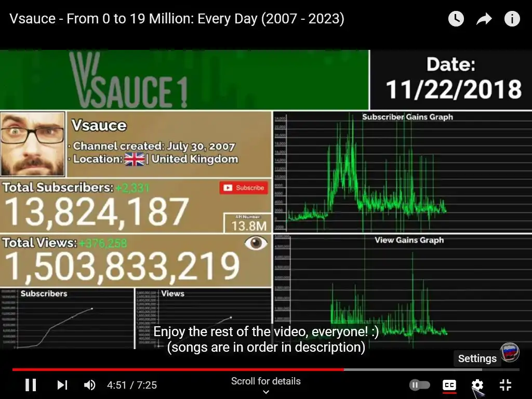
Task: Click the United Kingdom flag icon
Action: click(x=135, y=159)
